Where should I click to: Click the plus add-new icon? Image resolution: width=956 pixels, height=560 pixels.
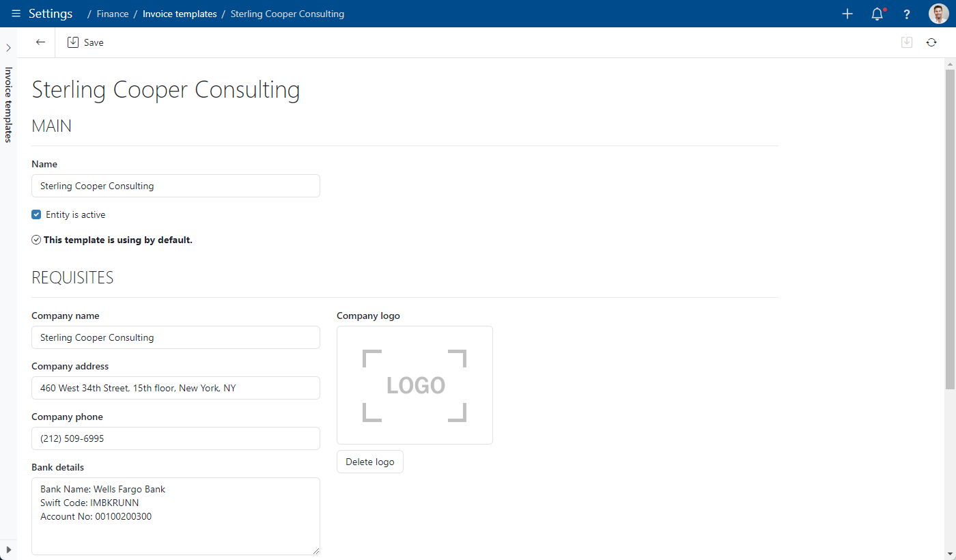[x=847, y=14]
